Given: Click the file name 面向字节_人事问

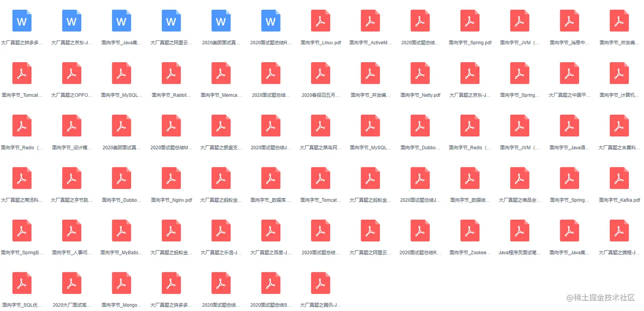Looking at the screenshot, I should click(x=72, y=253).
